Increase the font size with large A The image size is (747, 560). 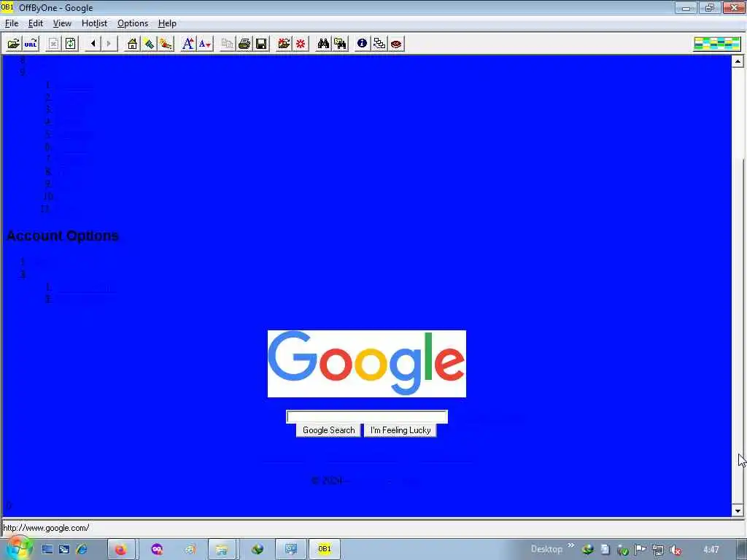188,44
